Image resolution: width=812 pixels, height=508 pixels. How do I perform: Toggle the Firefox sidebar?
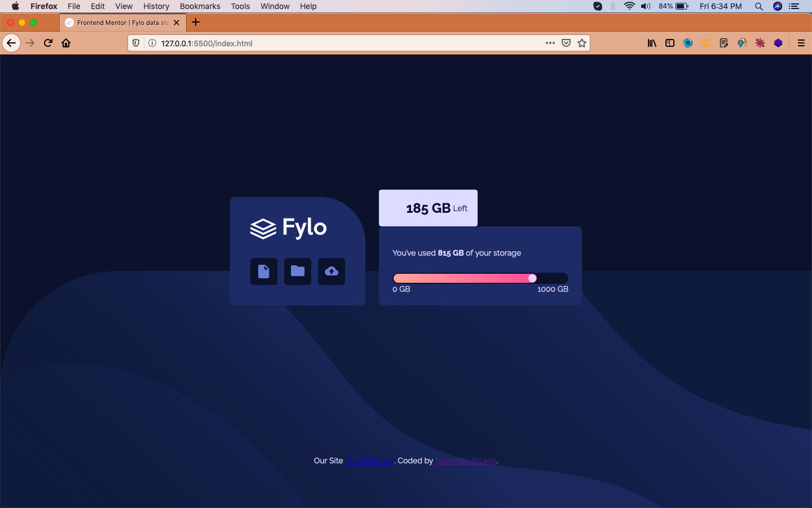670,43
